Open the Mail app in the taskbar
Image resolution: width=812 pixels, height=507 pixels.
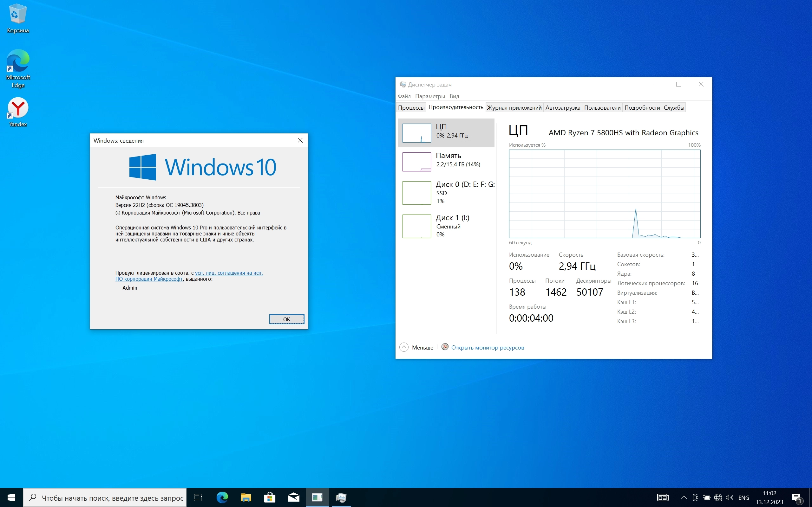coord(293,497)
